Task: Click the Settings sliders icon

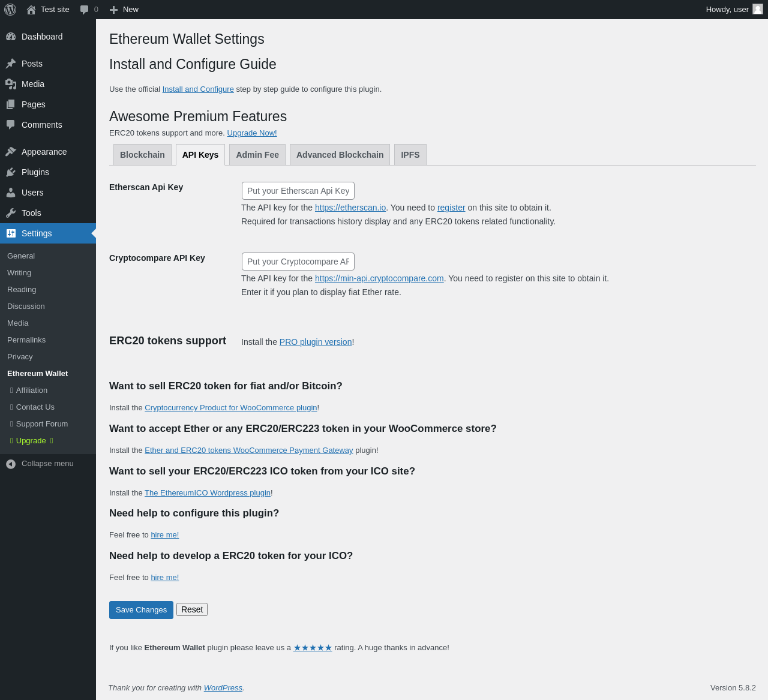Action: [11, 233]
